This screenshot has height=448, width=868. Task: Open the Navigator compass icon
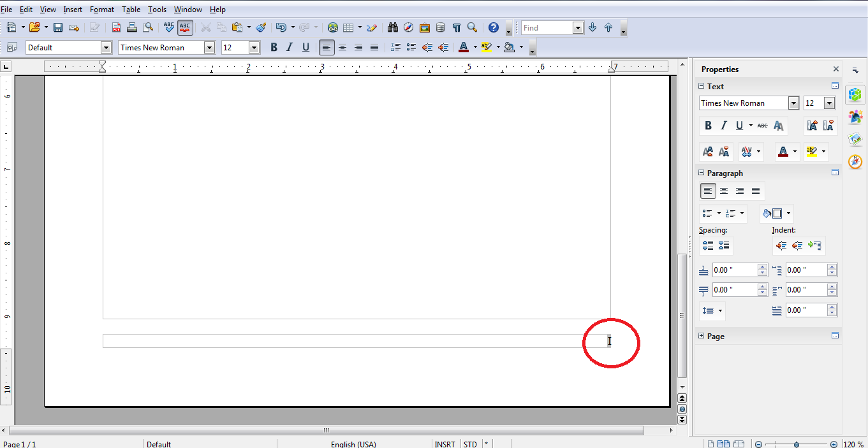(408, 27)
